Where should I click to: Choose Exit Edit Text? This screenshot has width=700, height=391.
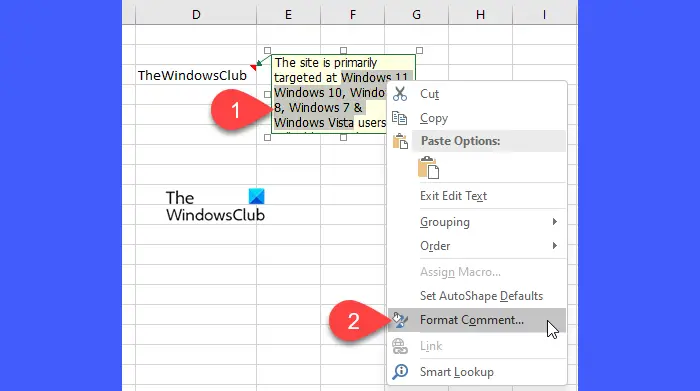(477, 196)
